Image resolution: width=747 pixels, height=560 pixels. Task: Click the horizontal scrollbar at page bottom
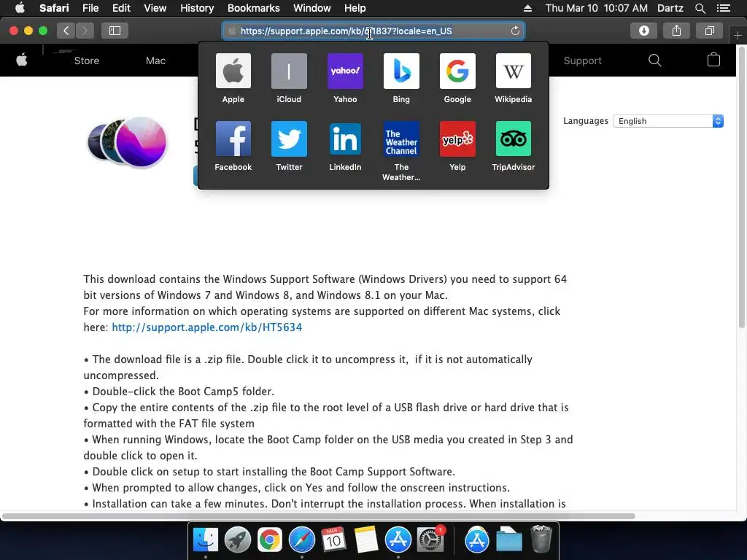(x=318, y=516)
